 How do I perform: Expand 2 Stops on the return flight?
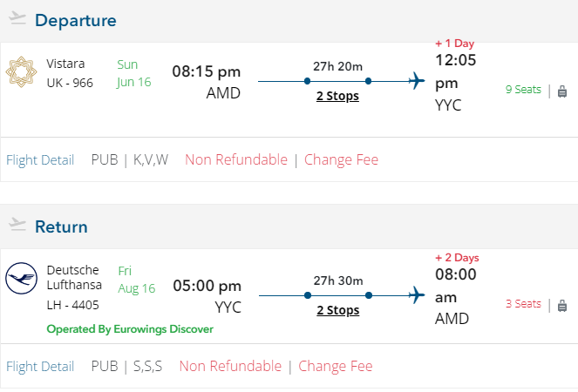click(337, 310)
